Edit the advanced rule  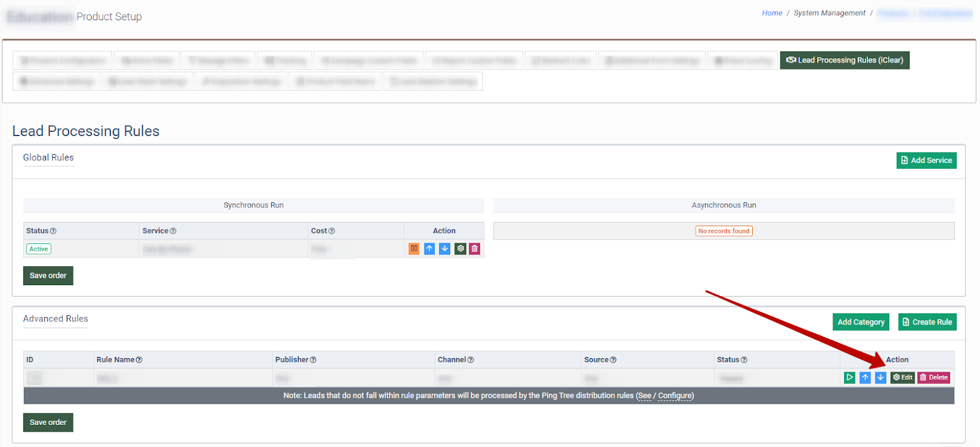point(903,378)
